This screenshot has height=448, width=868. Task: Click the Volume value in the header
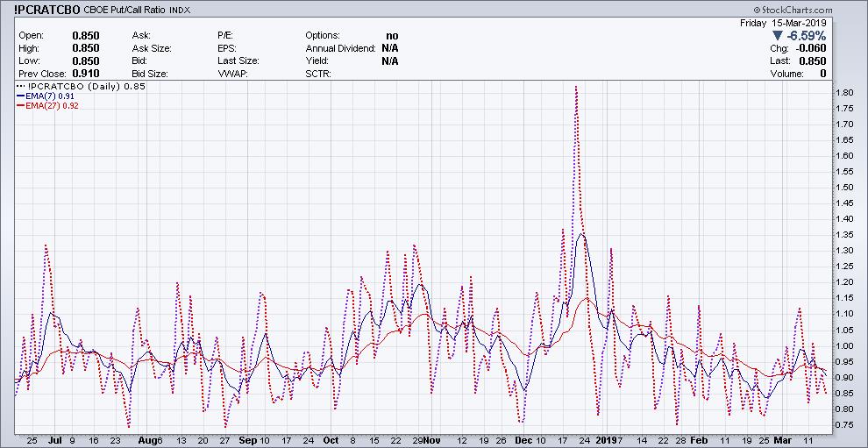point(823,75)
